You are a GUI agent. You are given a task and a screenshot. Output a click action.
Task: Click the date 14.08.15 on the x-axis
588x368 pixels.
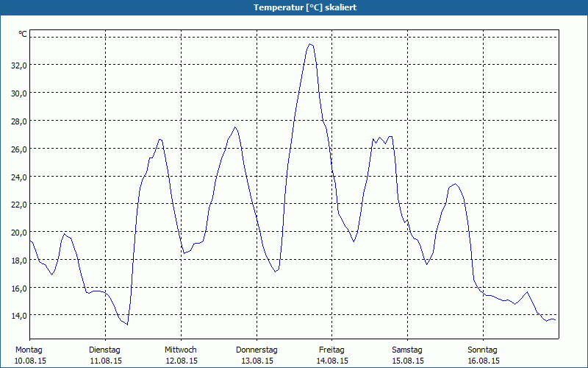(x=331, y=361)
